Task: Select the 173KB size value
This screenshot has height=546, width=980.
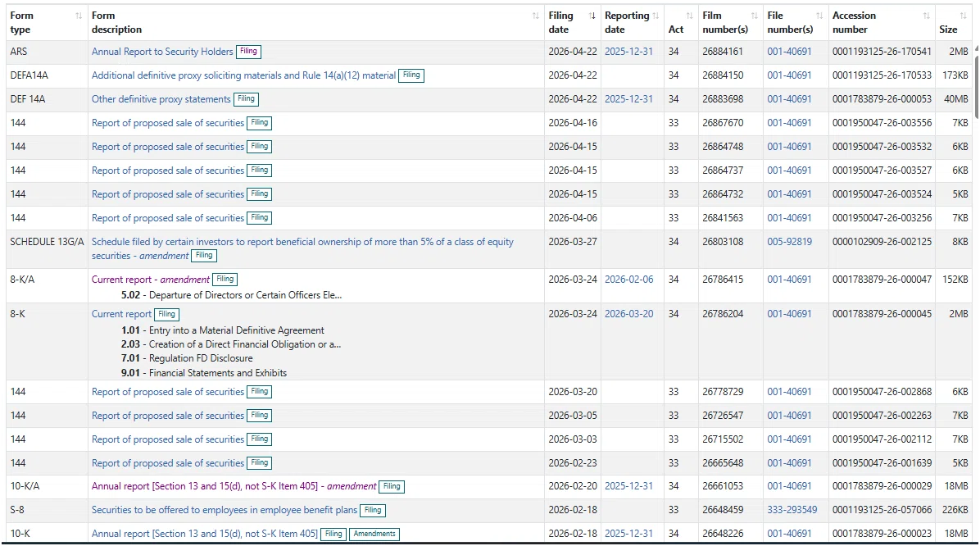Action: click(955, 75)
